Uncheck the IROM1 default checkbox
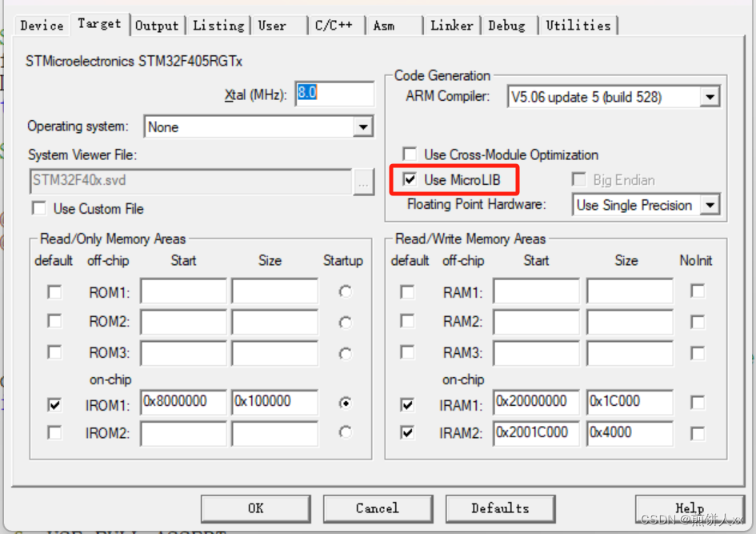This screenshot has width=756, height=534. point(54,404)
